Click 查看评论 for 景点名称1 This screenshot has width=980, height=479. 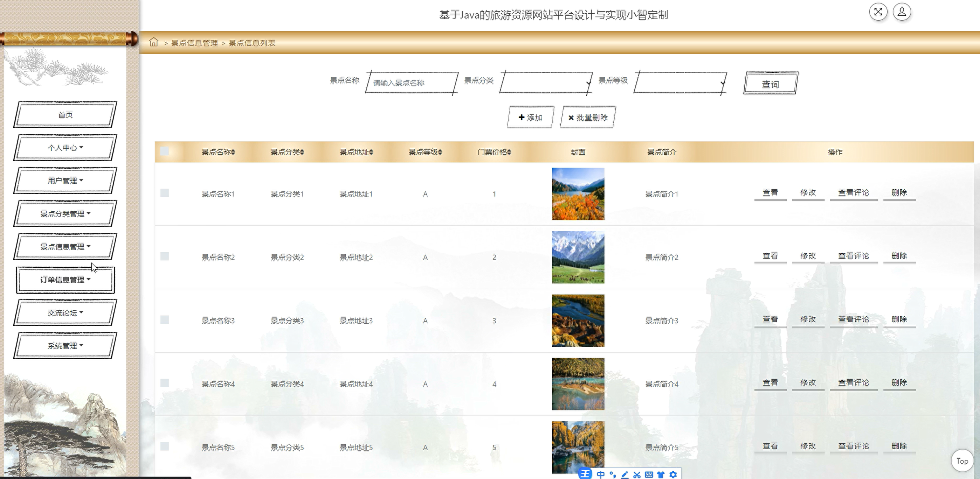click(854, 193)
